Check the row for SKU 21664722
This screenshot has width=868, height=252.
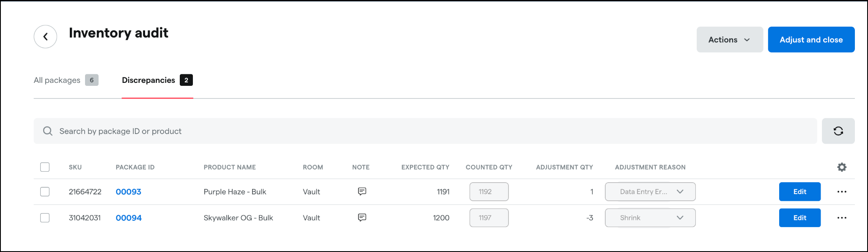coord(45,192)
